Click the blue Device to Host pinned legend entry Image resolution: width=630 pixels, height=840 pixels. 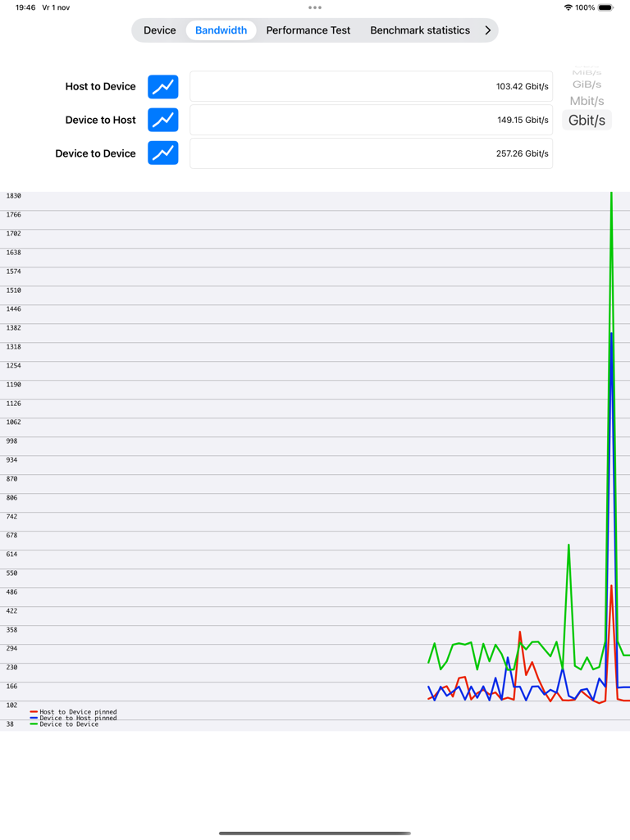(x=73, y=718)
